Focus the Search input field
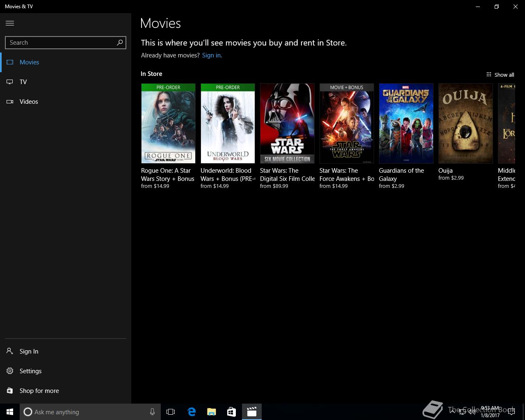Image resolution: width=525 pixels, height=420 pixels. [x=66, y=43]
